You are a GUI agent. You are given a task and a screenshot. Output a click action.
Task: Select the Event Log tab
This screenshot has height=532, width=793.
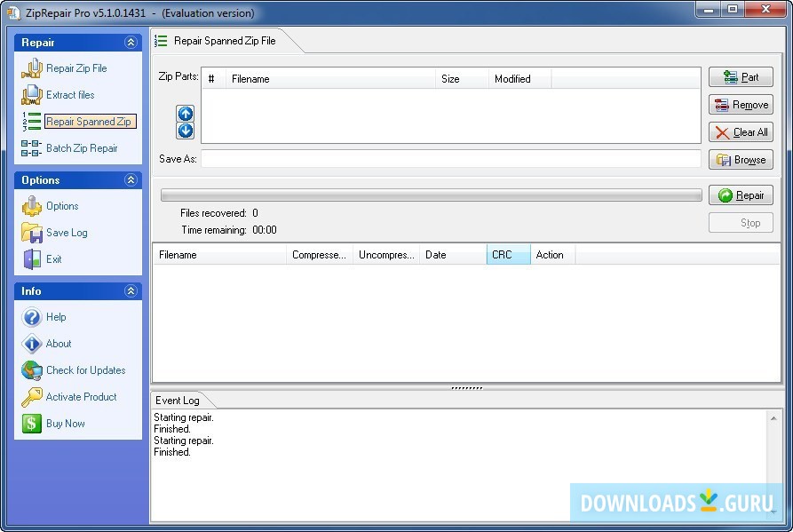tap(178, 400)
